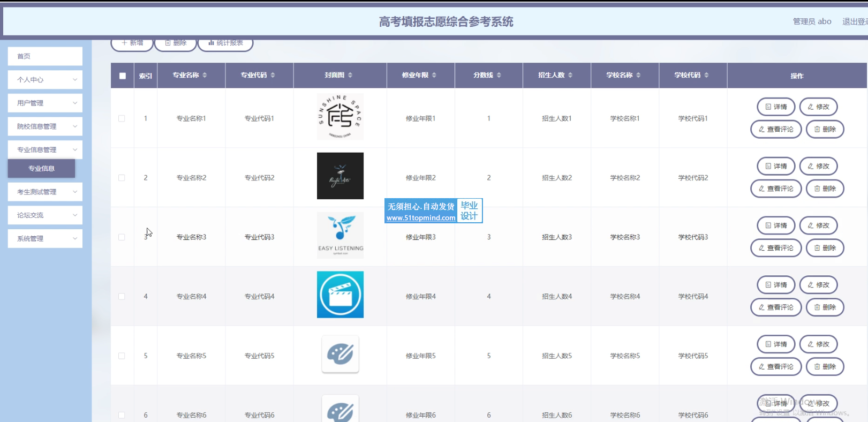Screen dimensions: 868x422
Task: Click 删除 for row 专业名称5
Action: (825, 367)
